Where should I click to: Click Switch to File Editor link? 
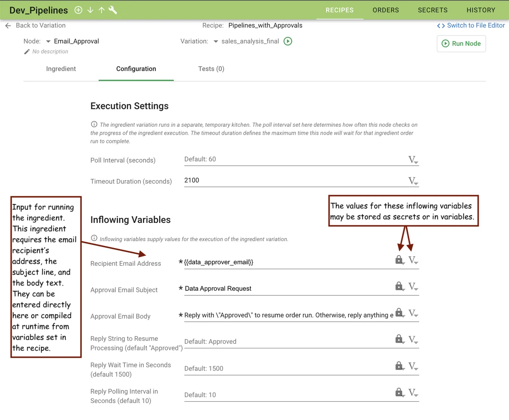click(471, 25)
